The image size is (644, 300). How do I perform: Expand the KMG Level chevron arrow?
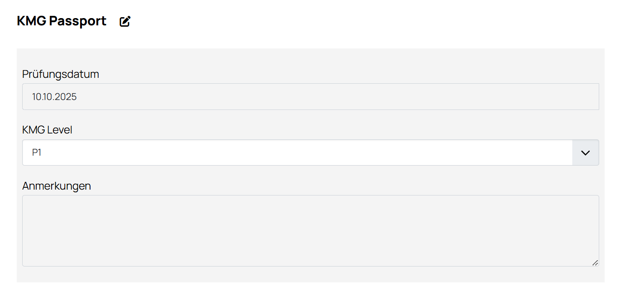click(x=586, y=153)
